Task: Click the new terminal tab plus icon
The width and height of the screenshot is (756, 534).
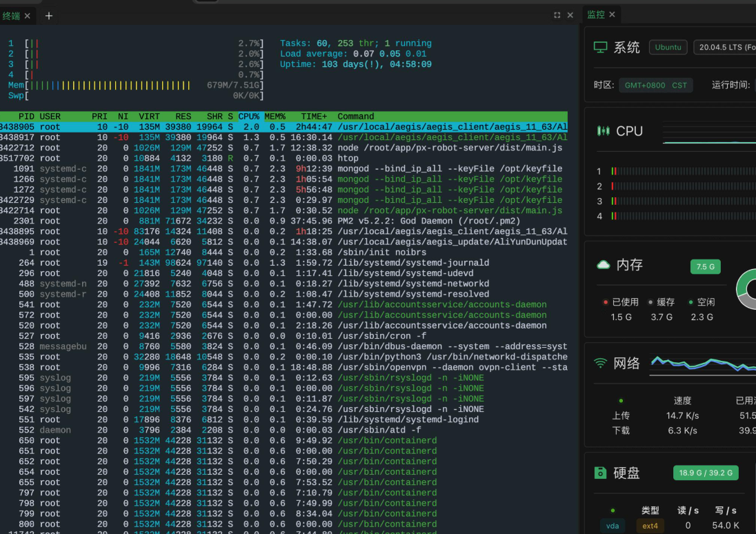Action: click(49, 16)
